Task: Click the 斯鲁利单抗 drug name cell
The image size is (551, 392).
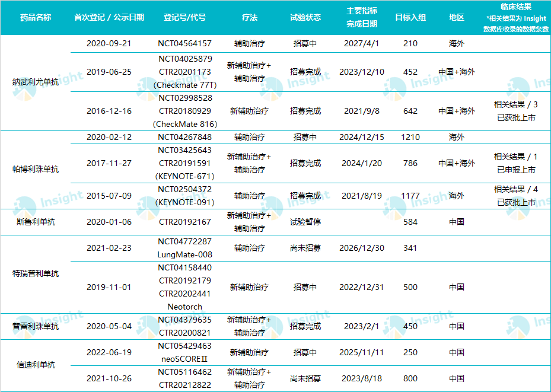Action: 35,222
